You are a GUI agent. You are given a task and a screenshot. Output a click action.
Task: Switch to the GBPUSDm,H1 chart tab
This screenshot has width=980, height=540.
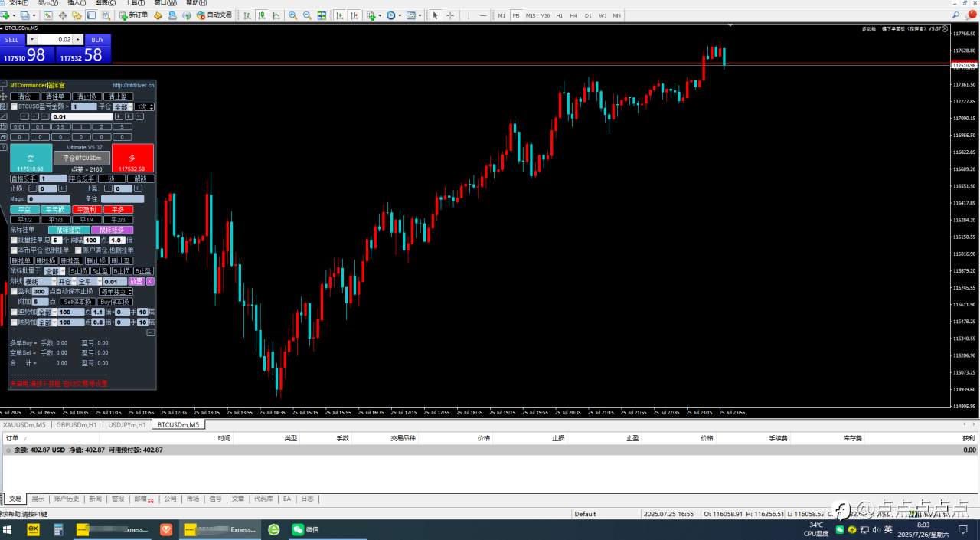tap(77, 424)
